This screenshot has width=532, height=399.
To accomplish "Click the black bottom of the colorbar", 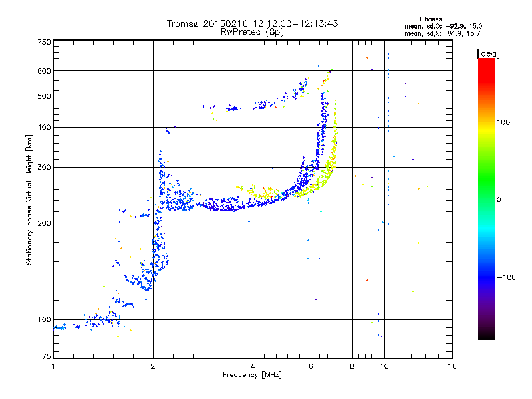I will point(487,334).
